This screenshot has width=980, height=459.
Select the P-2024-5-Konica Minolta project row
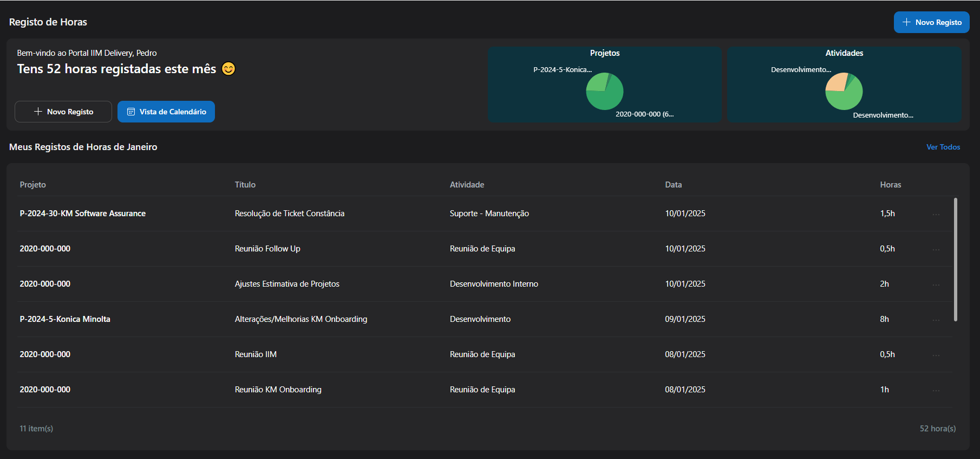click(x=65, y=319)
